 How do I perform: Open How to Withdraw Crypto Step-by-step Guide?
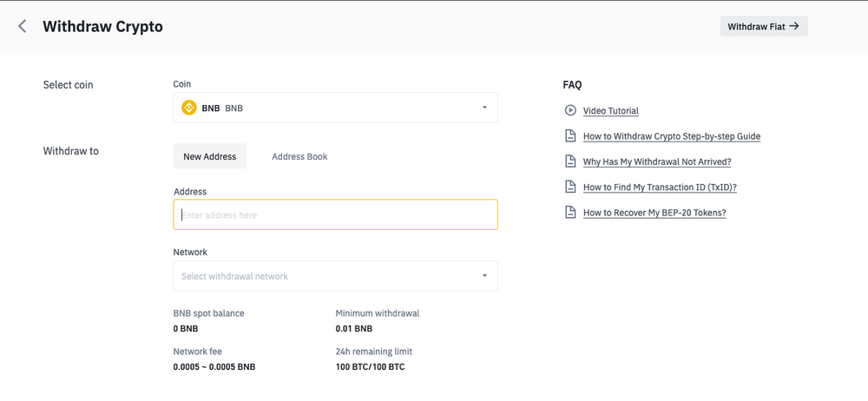(671, 136)
